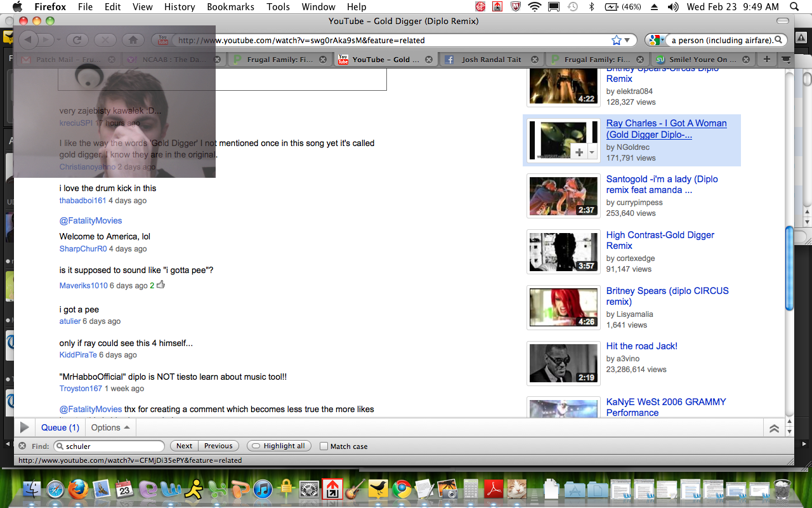The image size is (812, 508).
Task: Open a new tab with the plus button
Action: tap(767, 59)
